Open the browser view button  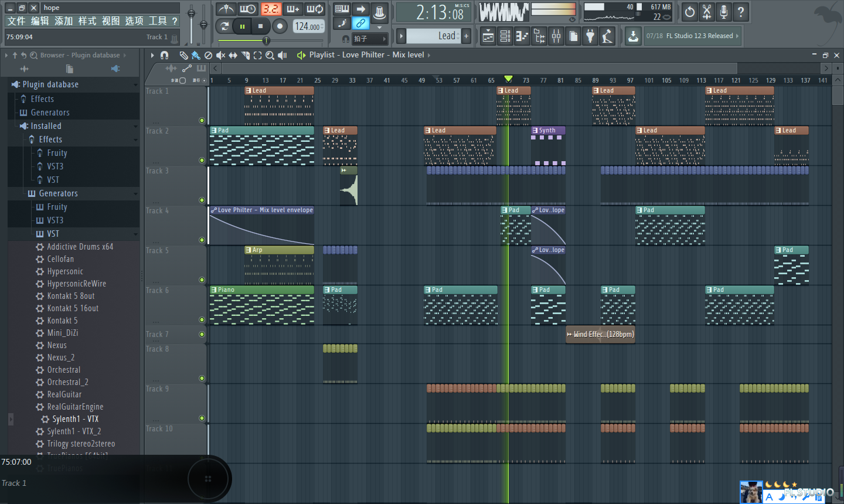pyautogui.click(x=539, y=36)
